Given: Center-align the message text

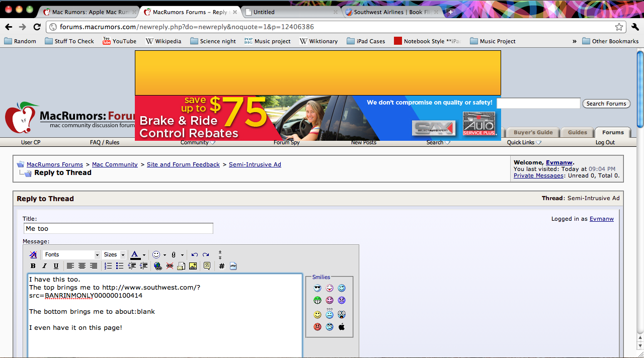Looking at the screenshot, I should (x=82, y=266).
